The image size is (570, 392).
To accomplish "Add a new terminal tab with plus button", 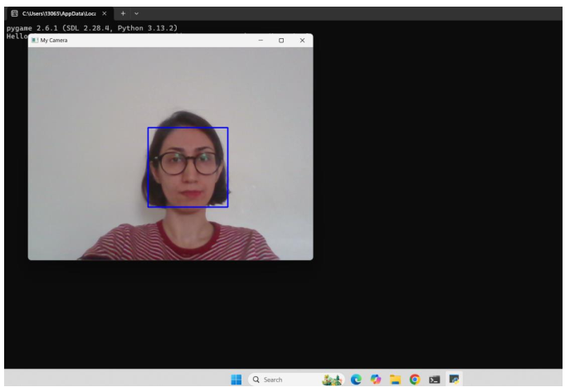I will click(122, 12).
